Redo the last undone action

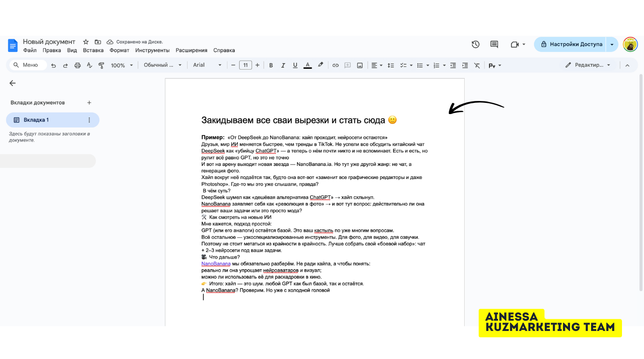pyautogui.click(x=66, y=65)
